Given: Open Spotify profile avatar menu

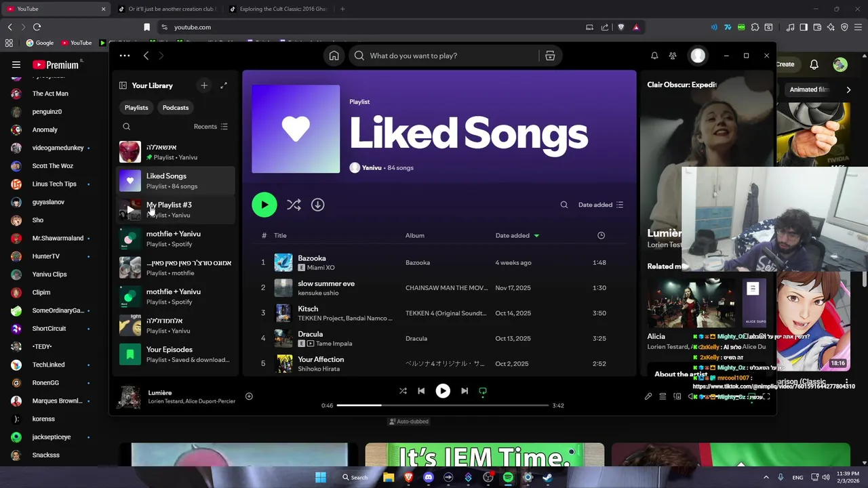Looking at the screenshot, I should [x=698, y=56].
